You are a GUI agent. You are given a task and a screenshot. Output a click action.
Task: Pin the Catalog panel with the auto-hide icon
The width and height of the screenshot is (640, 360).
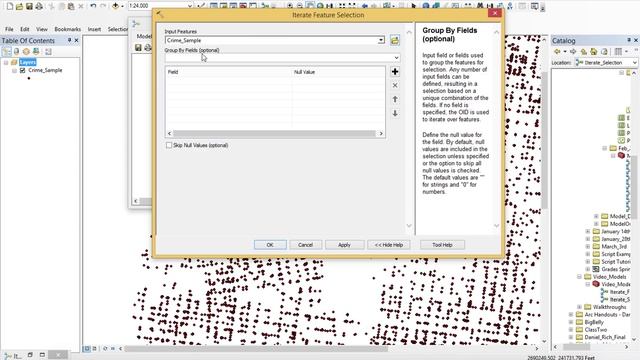point(629,40)
